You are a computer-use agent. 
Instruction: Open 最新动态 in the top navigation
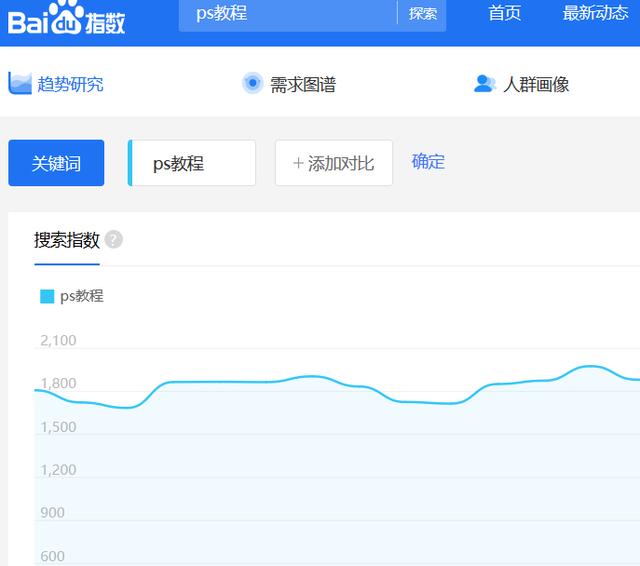coord(595,13)
